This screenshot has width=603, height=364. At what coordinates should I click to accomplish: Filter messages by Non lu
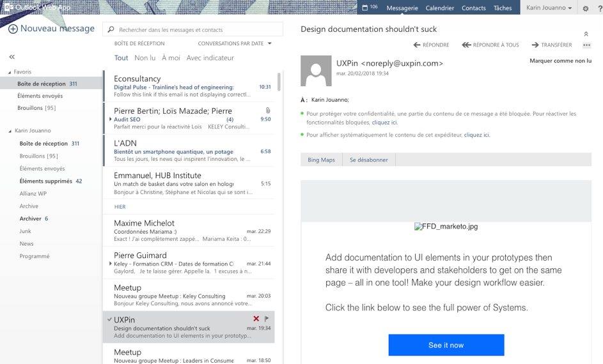coord(145,57)
